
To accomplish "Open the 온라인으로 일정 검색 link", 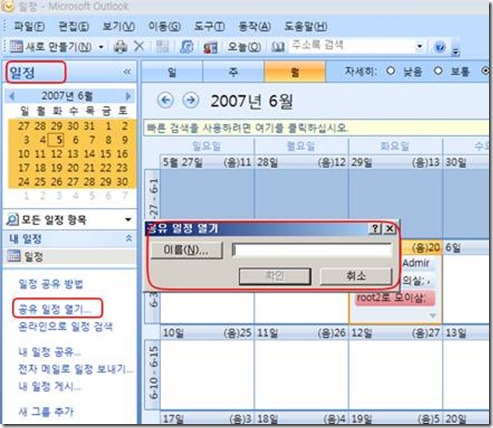I will point(65,326).
